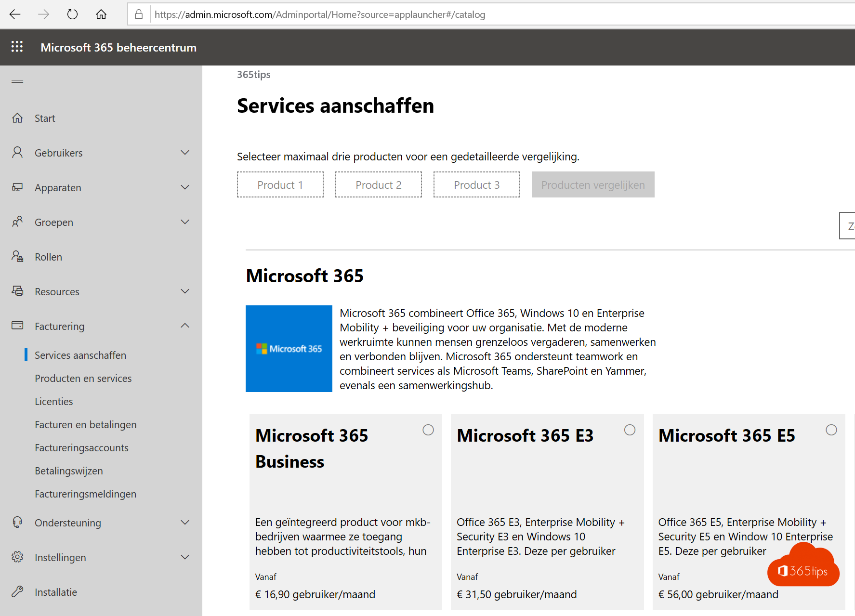The image size is (855, 616).
Task: Collapse navigation with the hamburger icon
Action: pos(17,82)
